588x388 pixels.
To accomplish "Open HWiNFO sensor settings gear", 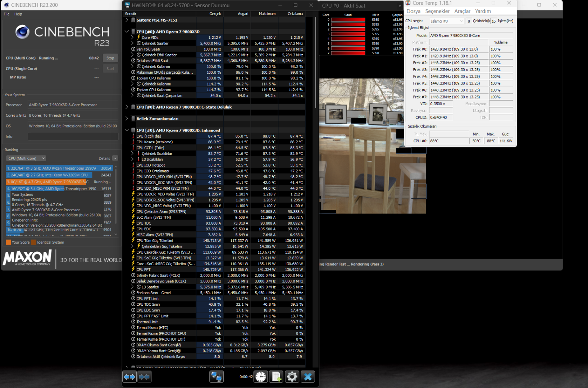I will [x=292, y=377].
